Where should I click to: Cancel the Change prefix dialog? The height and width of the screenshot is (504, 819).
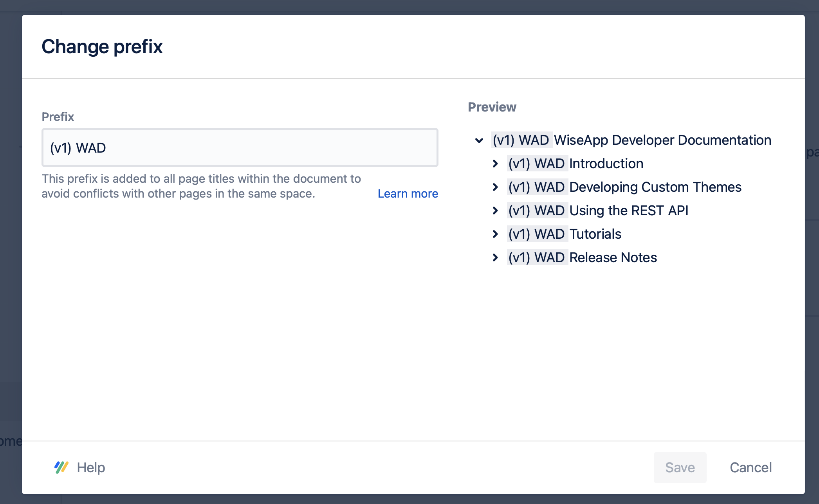750,468
